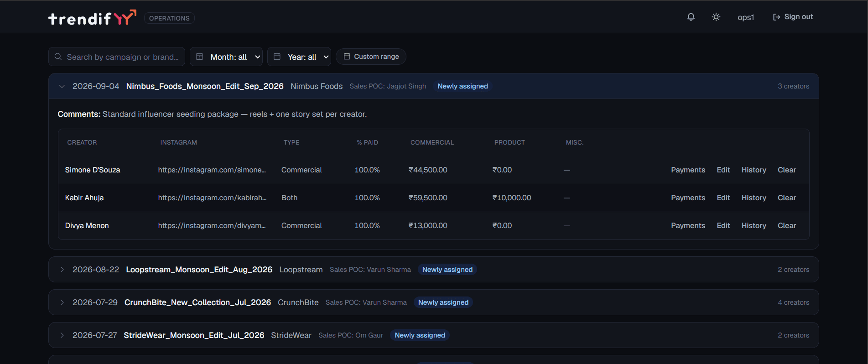
Task: Collapse the Nimbus_Foods_Monsoon_Edit_Sep_2026 campaign
Action: coord(62,86)
